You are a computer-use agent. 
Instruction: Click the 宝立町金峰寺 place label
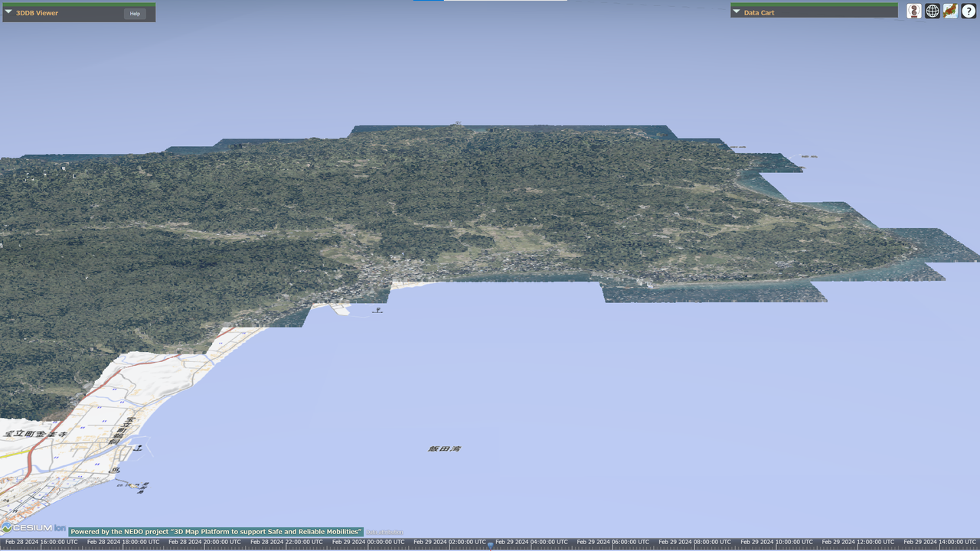point(34,434)
